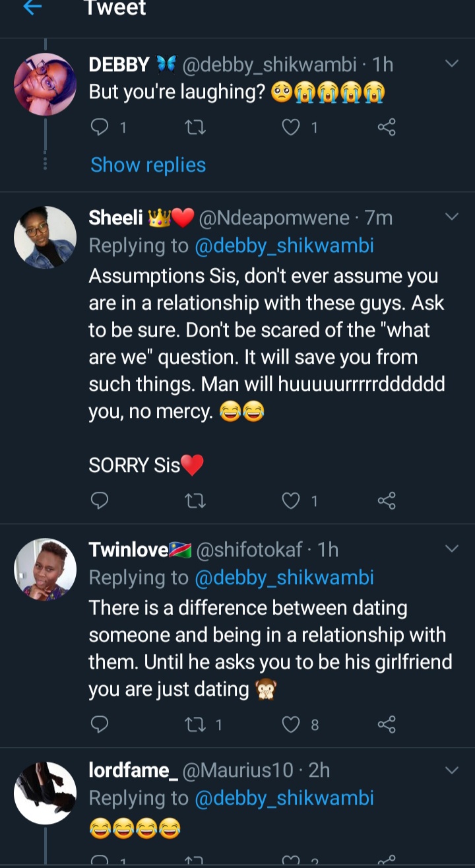Viewport: 475px width, 868px height.
Task: Like DEBBY's 'But you're laughing?' tweet
Action: pos(291,127)
